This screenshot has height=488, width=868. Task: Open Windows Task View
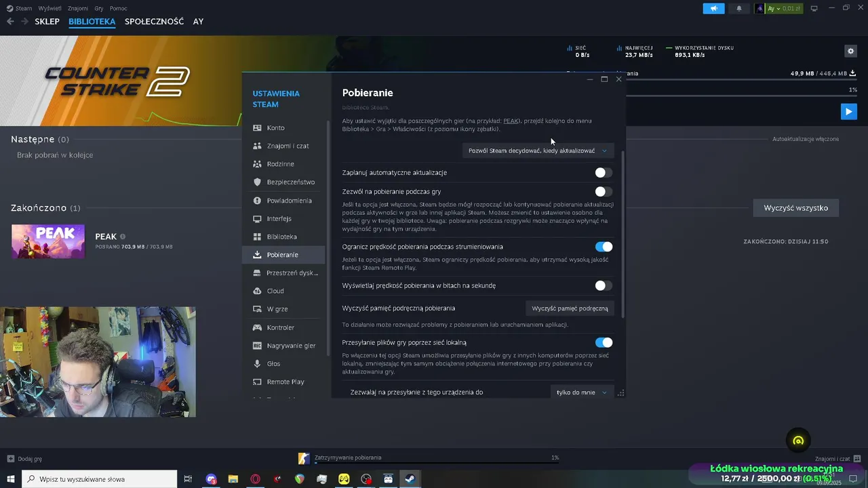[189, 479]
